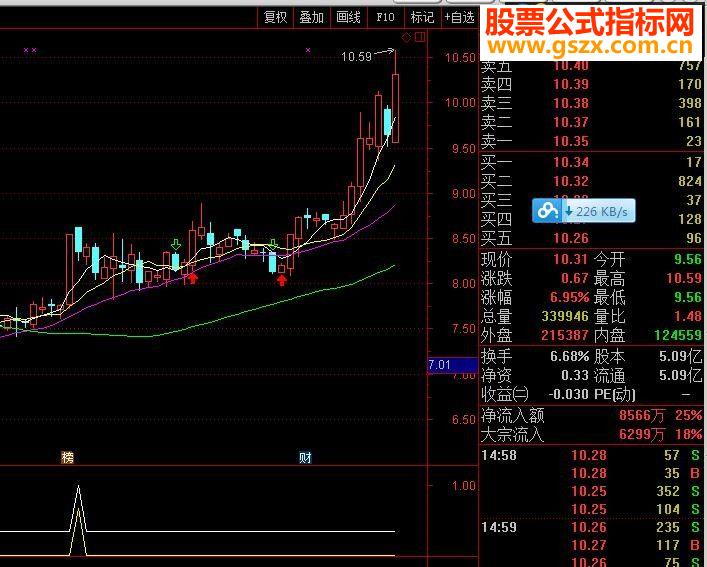
Task: Click the 涨跌 0.67 value
Action: click(575, 278)
